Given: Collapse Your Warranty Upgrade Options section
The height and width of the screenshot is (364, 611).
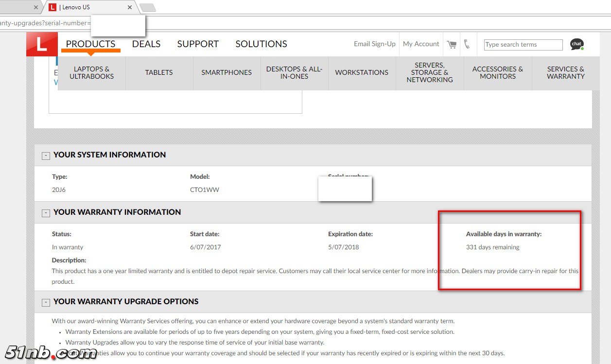Looking at the screenshot, I should point(46,302).
